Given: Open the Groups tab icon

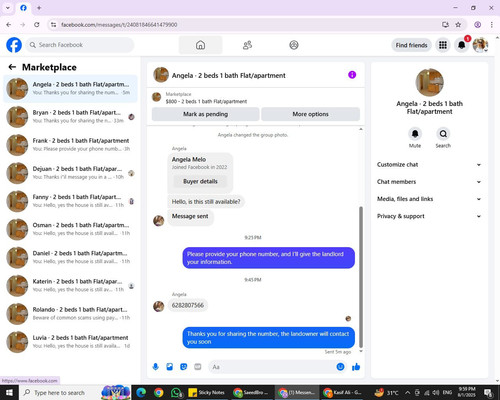Looking at the screenshot, I should (294, 45).
